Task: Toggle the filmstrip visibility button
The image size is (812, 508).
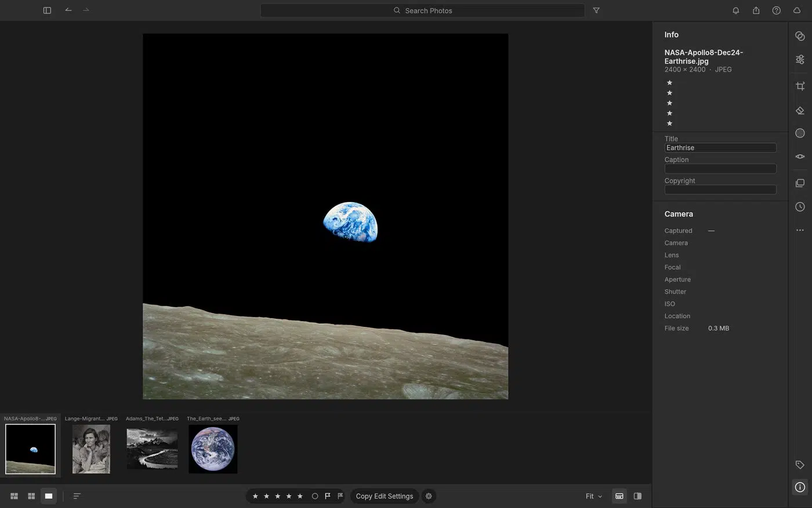Action: pyautogui.click(x=619, y=496)
